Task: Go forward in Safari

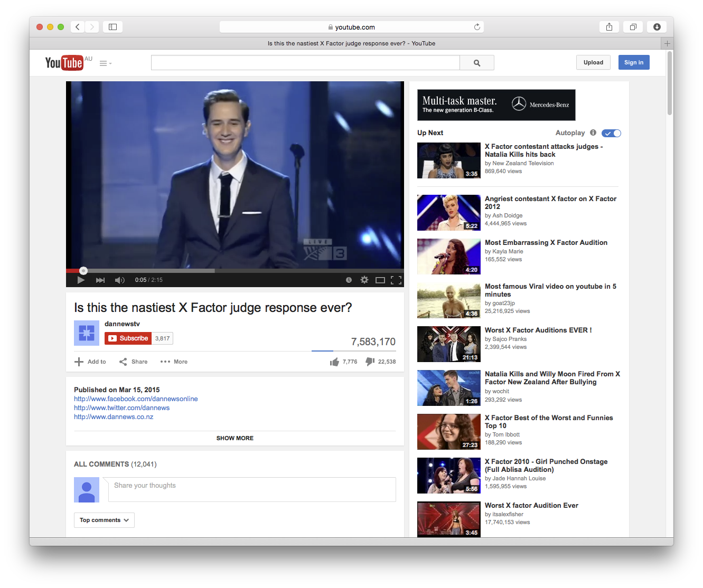Action: (x=92, y=27)
